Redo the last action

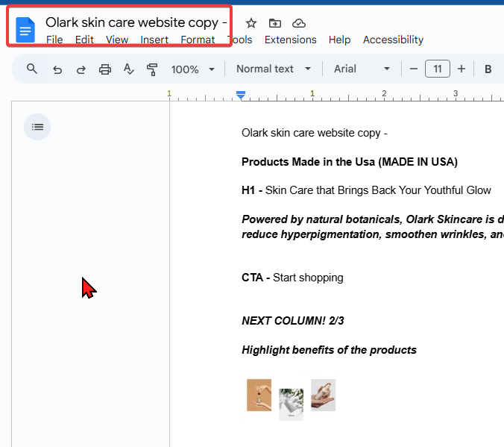pyautogui.click(x=81, y=69)
